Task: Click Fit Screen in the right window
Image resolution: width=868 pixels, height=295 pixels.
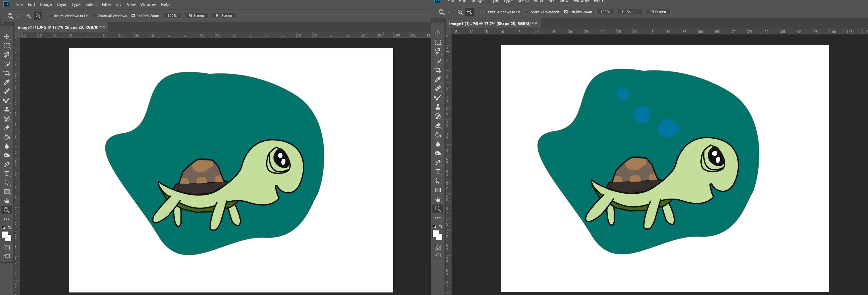Action: click(629, 12)
